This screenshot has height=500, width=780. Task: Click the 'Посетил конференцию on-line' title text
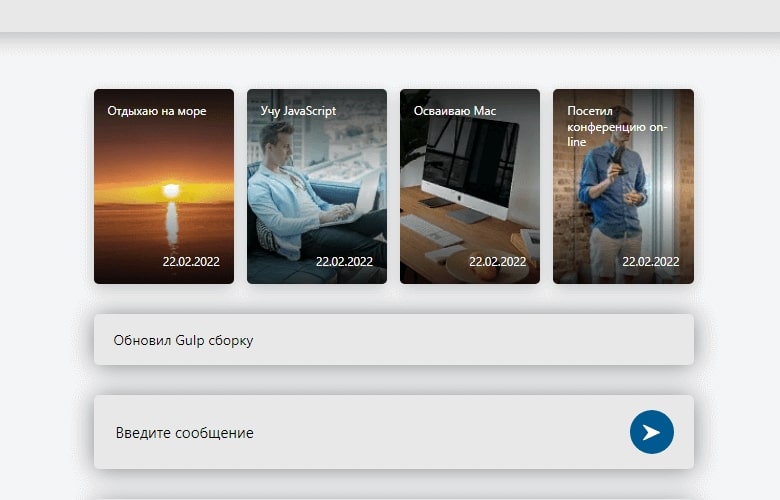tap(617, 126)
